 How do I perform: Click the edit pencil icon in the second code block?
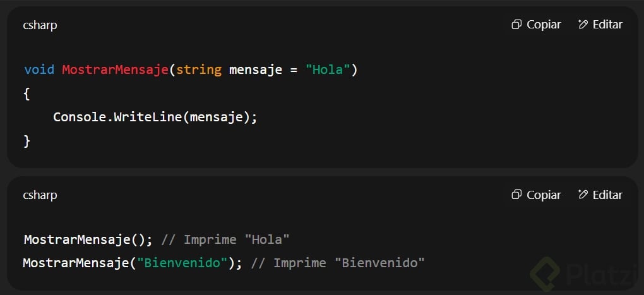583,195
